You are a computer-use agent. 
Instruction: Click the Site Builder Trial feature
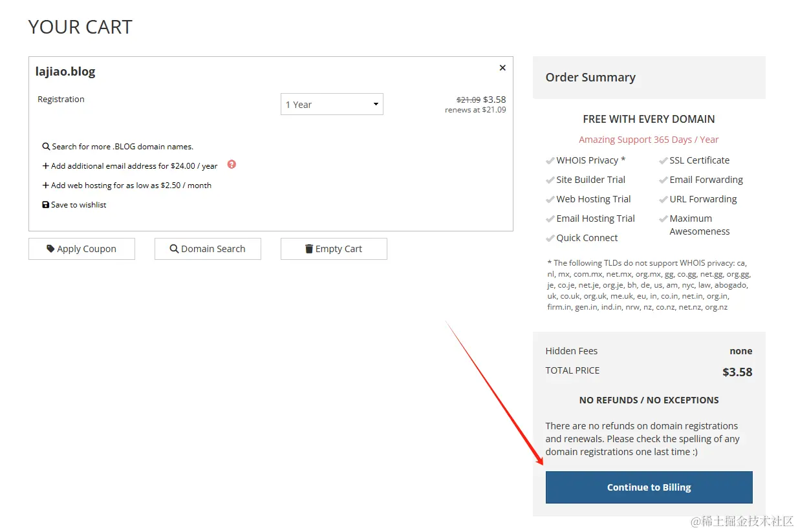coord(591,180)
